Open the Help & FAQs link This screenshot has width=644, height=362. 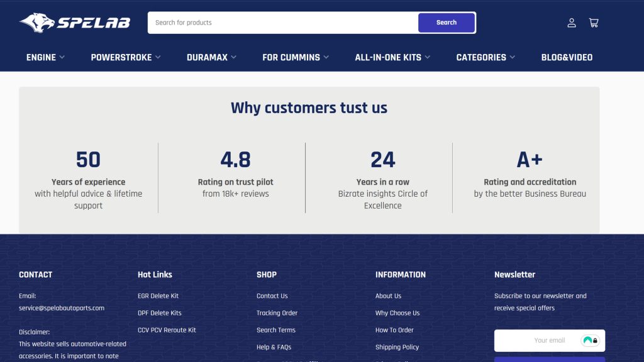[274, 347]
